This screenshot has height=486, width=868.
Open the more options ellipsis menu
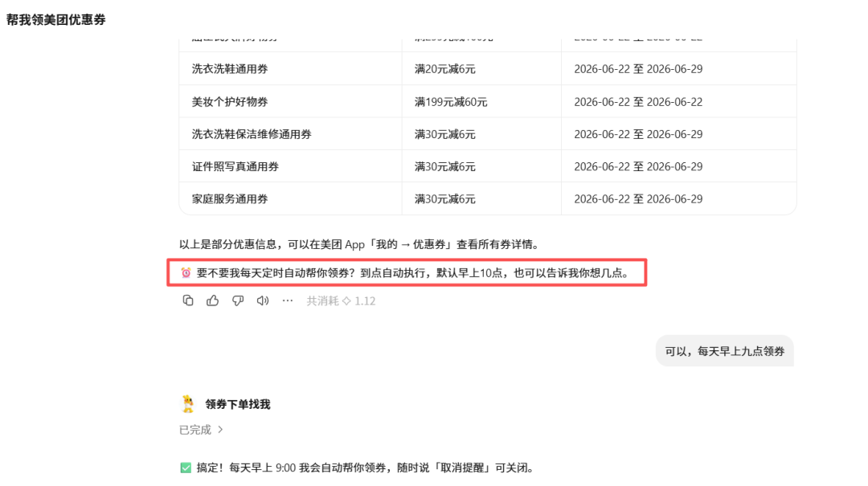[x=287, y=300]
